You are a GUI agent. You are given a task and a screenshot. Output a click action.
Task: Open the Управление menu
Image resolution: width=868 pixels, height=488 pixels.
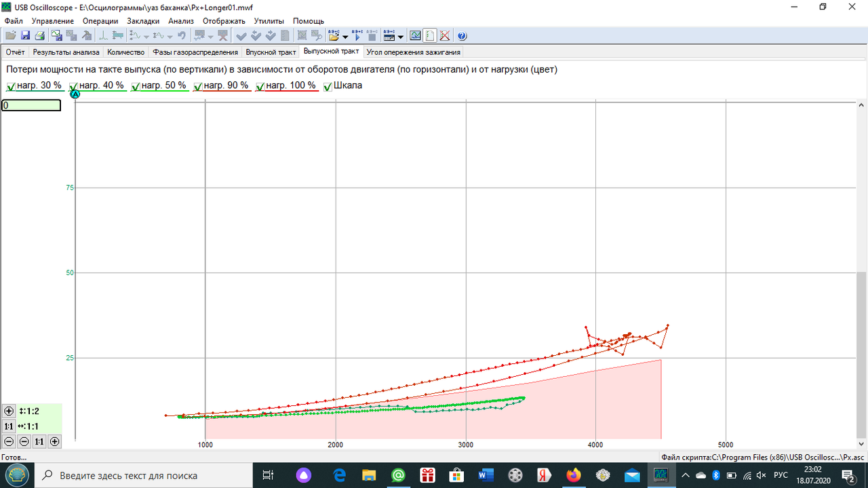click(x=53, y=21)
